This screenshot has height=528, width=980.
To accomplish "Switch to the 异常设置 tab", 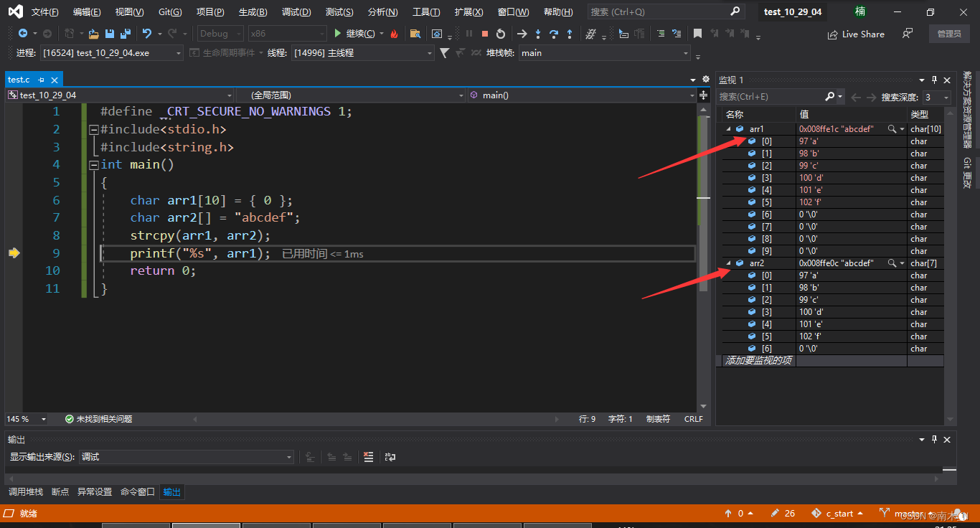I will [x=95, y=492].
